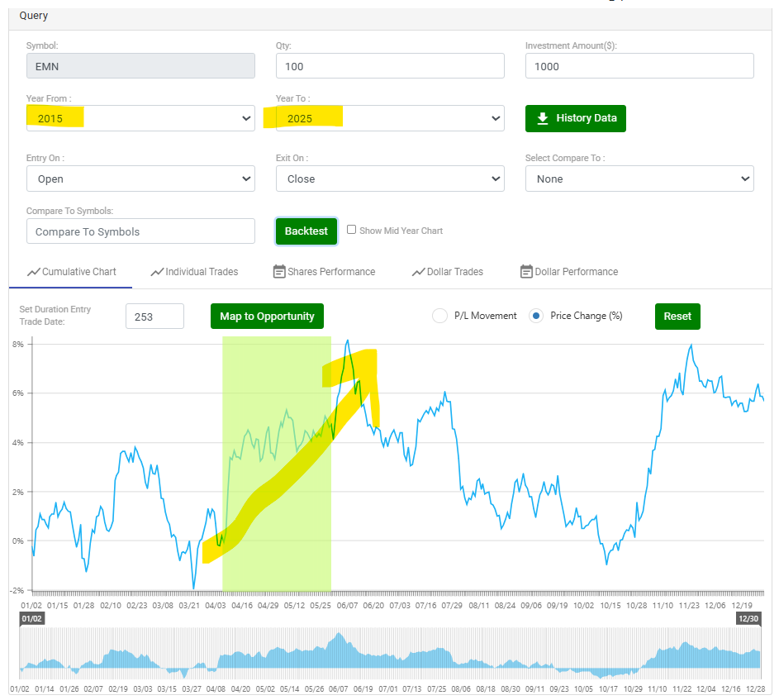Select the P/L Movement radio button
Viewport: 779px width, 700px height.
(439, 316)
